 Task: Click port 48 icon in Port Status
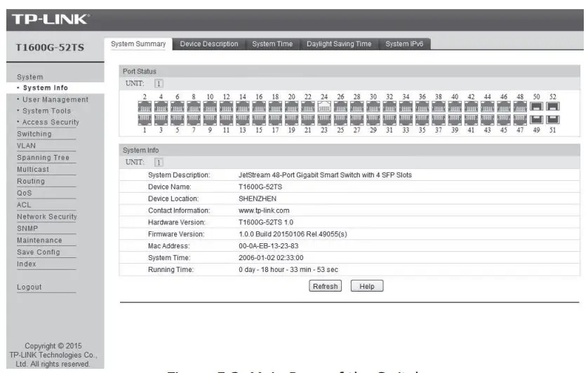point(520,107)
